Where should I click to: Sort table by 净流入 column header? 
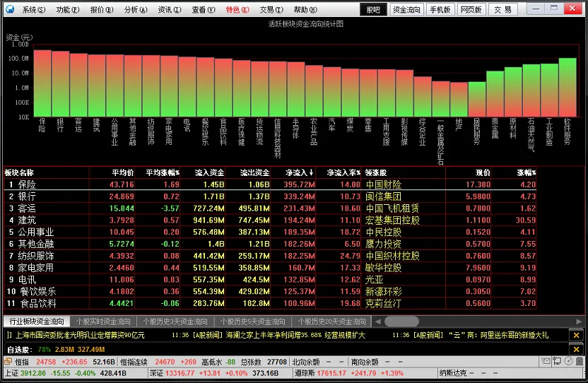tap(299, 172)
